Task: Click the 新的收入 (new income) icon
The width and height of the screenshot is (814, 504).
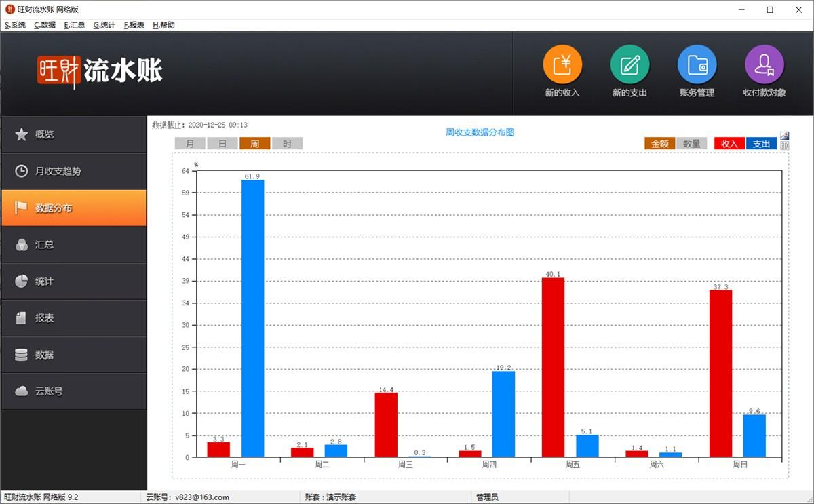Action: [x=562, y=65]
